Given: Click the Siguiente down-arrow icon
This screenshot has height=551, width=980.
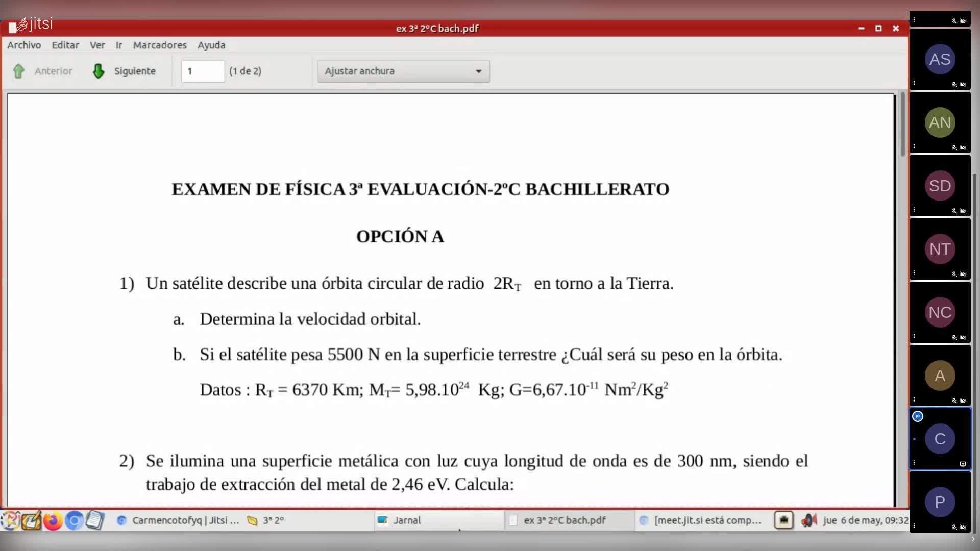Looking at the screenshot, I should pos(99,71).
